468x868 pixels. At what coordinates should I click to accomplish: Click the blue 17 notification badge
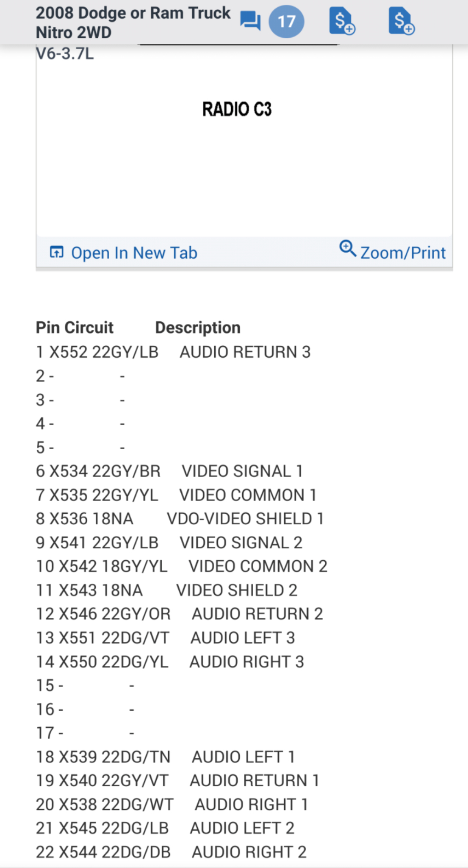coord(286,21)
